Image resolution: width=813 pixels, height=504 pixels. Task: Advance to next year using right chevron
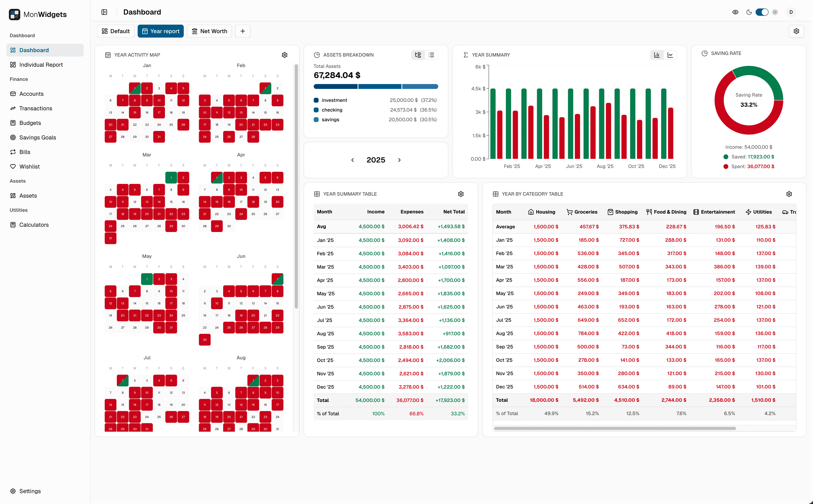399,160
